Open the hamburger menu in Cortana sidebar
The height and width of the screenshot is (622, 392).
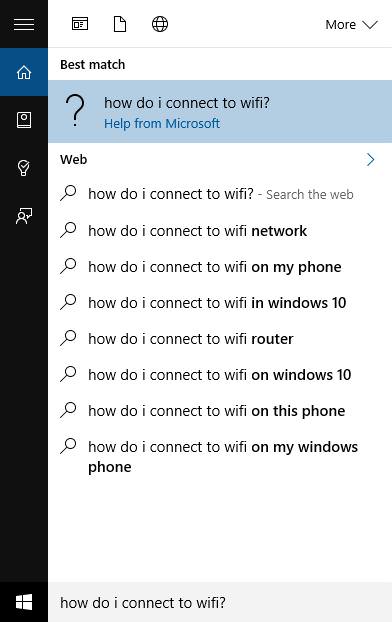tap(24, 24)
